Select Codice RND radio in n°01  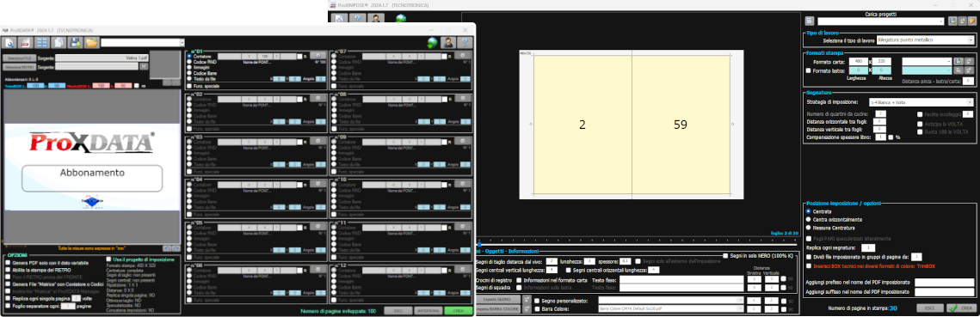189,62
